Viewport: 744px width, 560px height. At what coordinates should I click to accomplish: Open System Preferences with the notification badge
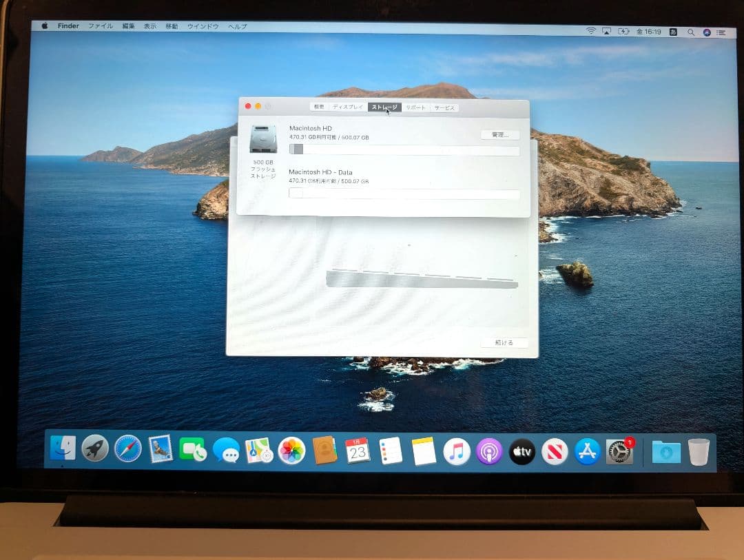[x=619, y=452]
